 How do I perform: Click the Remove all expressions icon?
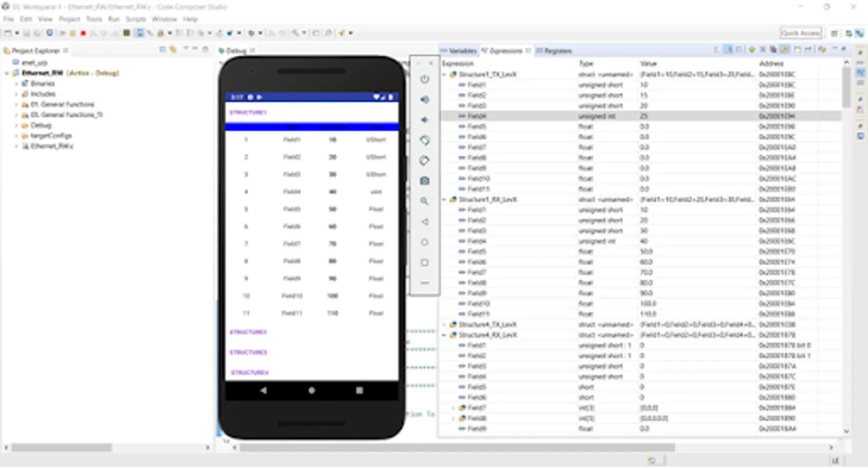click(x=773, y=50)
